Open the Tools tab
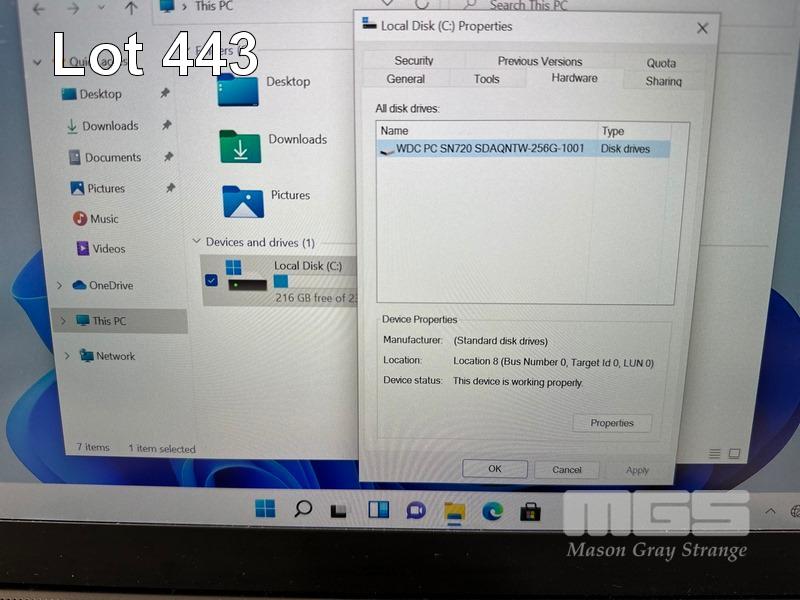This screenshot has width=800, height=600. point(486,79)
